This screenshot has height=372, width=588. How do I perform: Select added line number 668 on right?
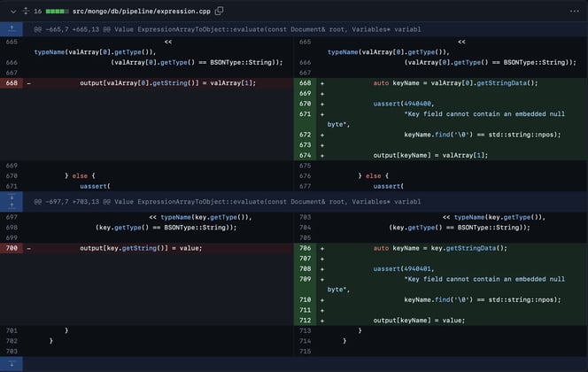pos(306,82)
